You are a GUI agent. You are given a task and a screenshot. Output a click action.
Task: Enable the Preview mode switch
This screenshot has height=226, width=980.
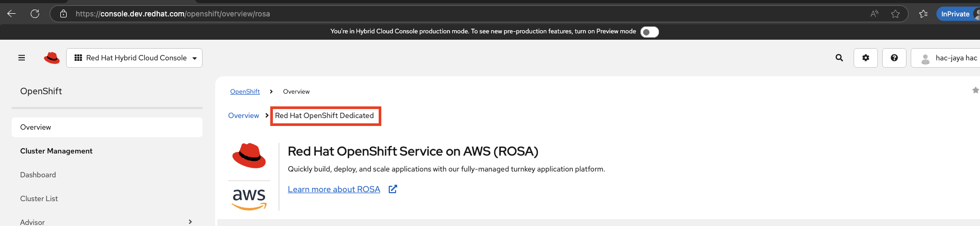pyautogui.click(x=649, y=32)
